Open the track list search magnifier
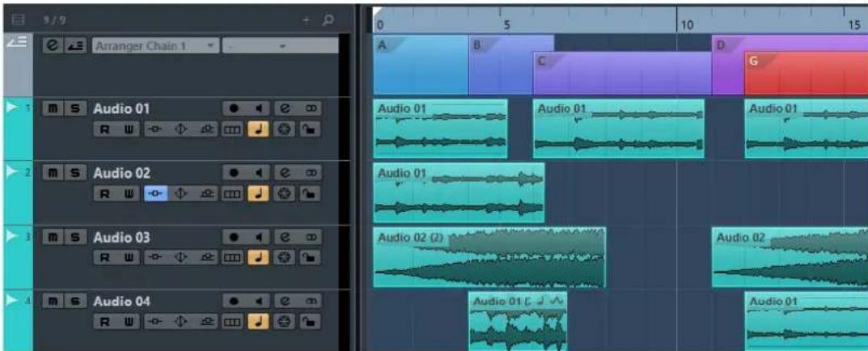Image resolution: width=868 pixels, height=351 pixels. coord(328,20)
